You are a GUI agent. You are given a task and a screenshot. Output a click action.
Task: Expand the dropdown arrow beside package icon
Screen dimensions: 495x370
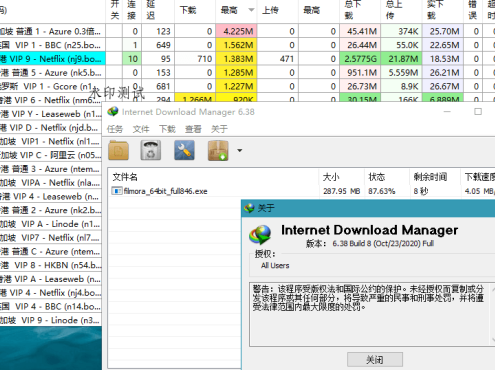pyautogui.click(x=239, y=151)
